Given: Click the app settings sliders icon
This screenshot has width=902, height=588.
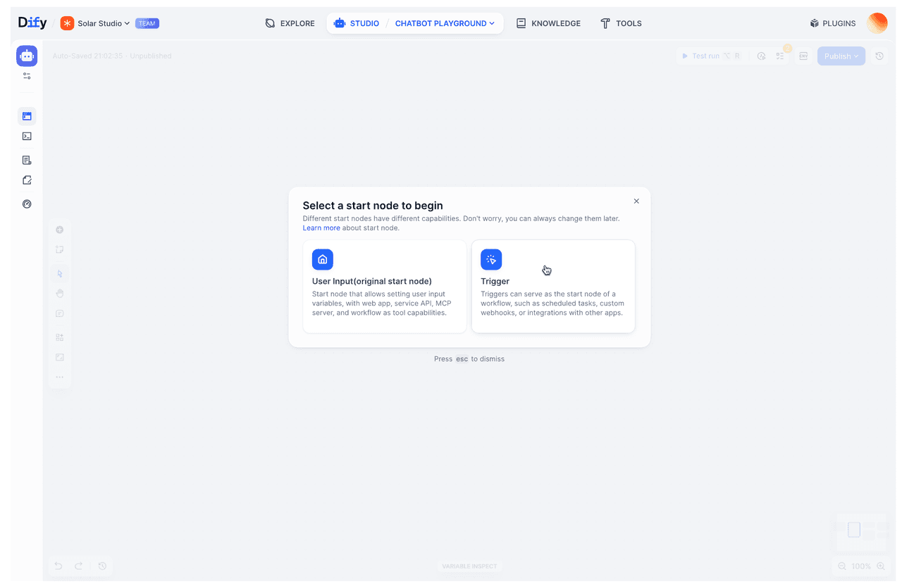Looking at the screenshot, I should 27,76.
